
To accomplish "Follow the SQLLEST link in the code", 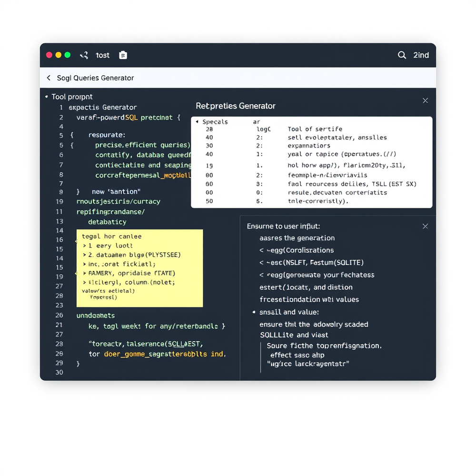I will pyautogui.click(x=185, y=344).
